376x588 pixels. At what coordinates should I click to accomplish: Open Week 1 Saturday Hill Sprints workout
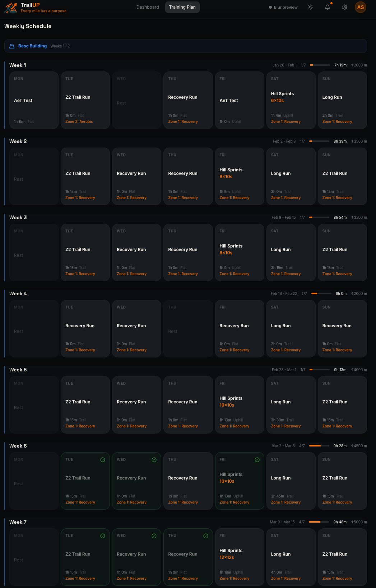291,100
